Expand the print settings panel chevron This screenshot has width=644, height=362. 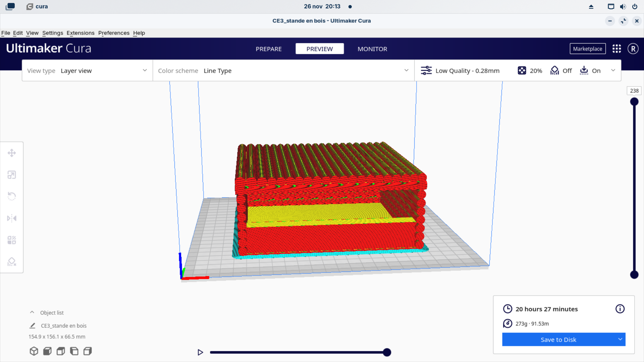(613, 70)
